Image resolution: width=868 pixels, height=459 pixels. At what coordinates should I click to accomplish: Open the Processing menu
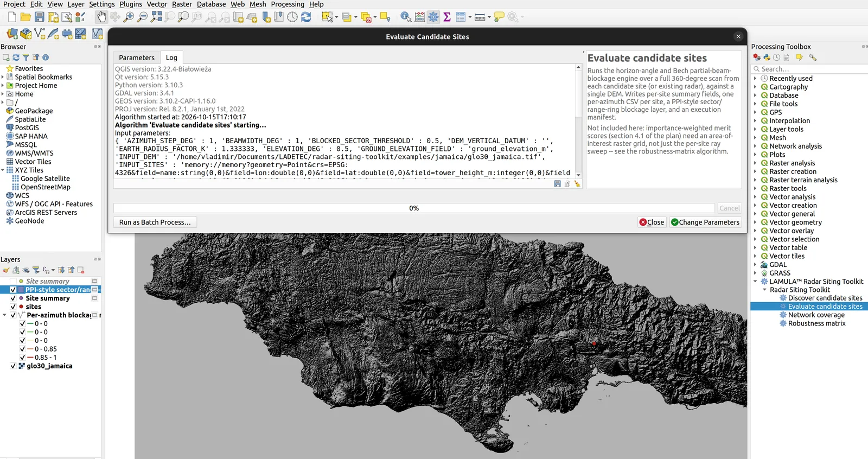[x=288, y=4]
